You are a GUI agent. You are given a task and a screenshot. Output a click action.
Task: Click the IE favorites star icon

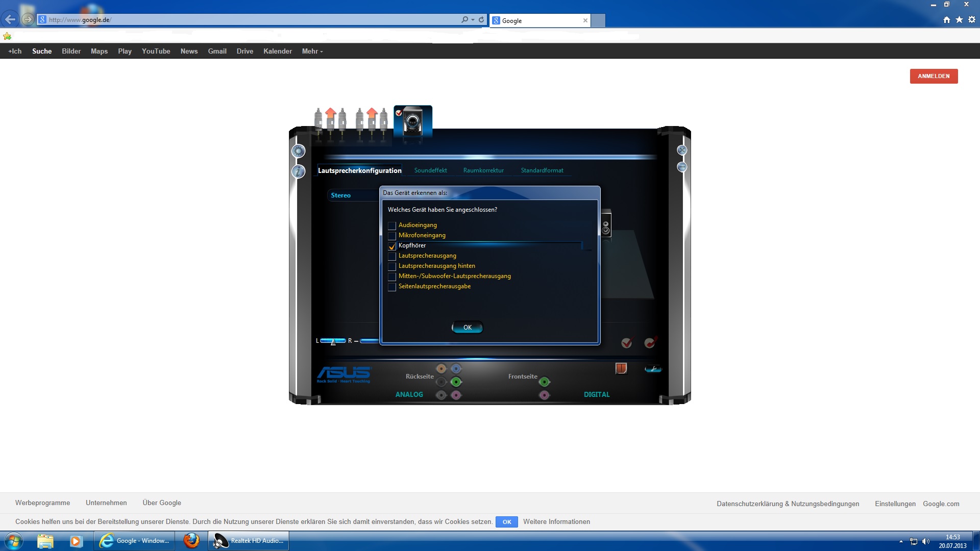click(x=959, y=20)
